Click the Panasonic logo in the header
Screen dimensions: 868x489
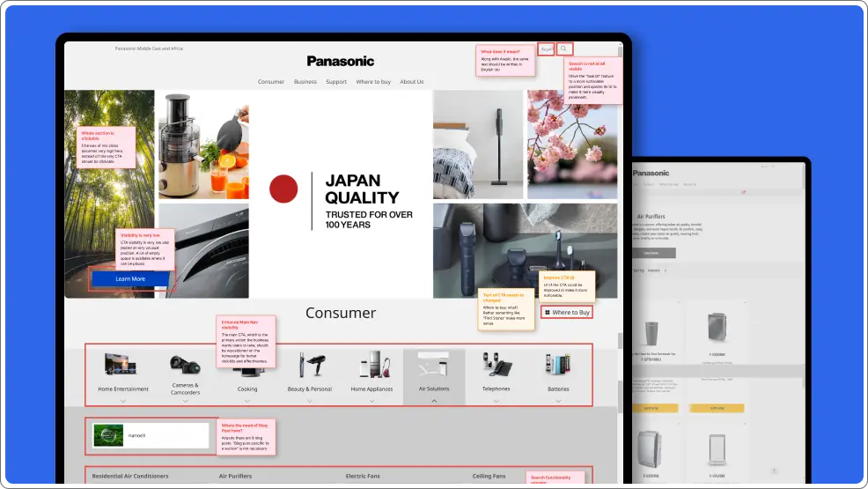coord(341,61)
